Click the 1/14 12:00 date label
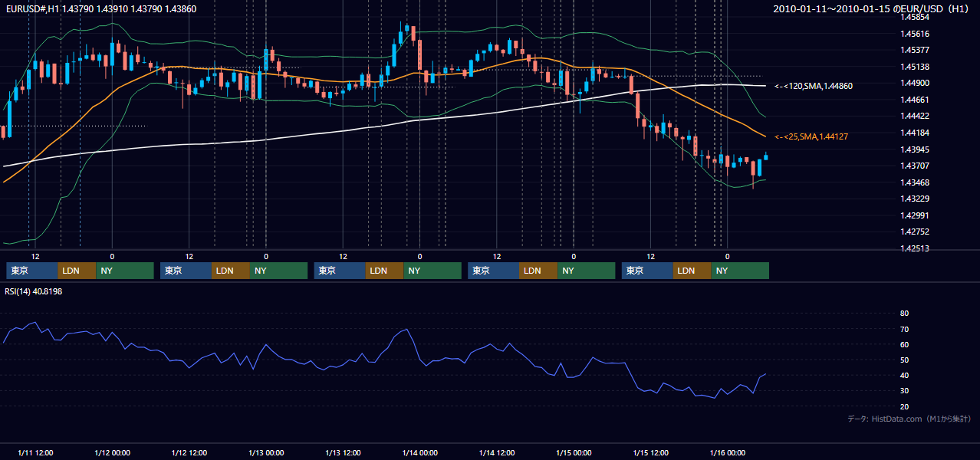980x460 pixels. tap(497, 453)
